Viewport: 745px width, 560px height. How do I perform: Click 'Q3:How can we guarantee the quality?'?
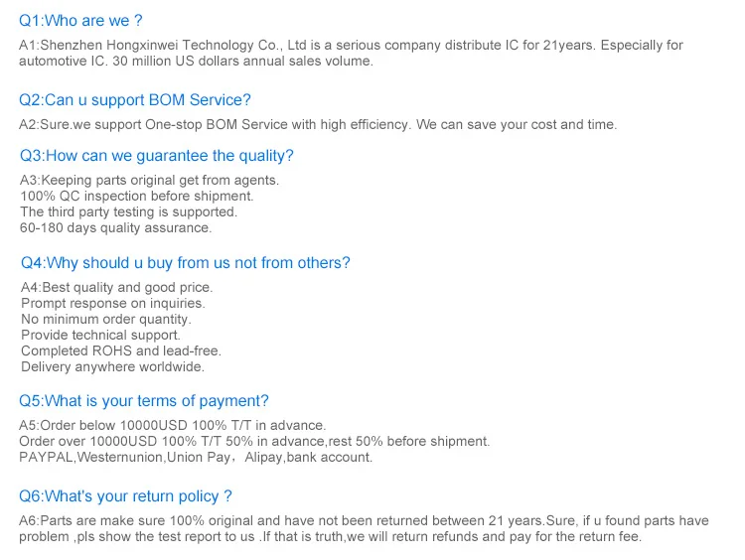pos(157,156)
